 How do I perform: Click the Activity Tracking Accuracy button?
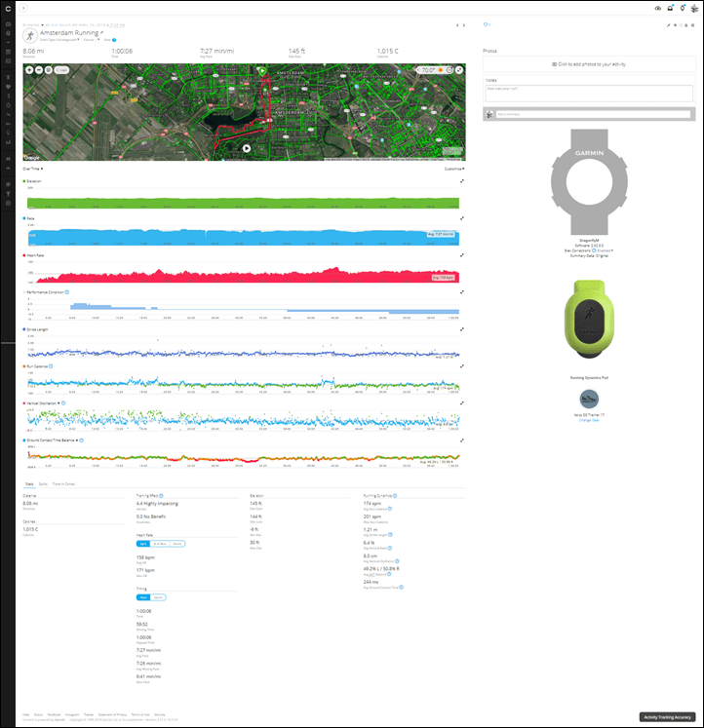(667, 717)
